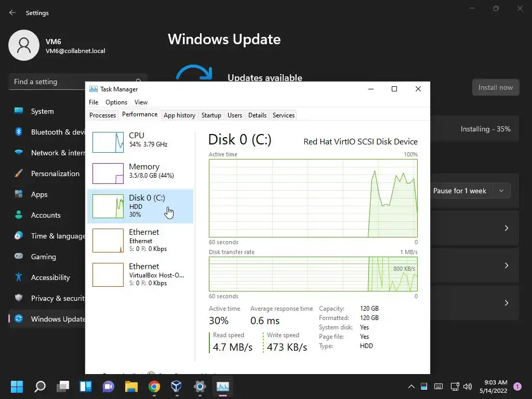The image size is (532, 399).
Task: Open the network icon in system tray
Action: 455,387
